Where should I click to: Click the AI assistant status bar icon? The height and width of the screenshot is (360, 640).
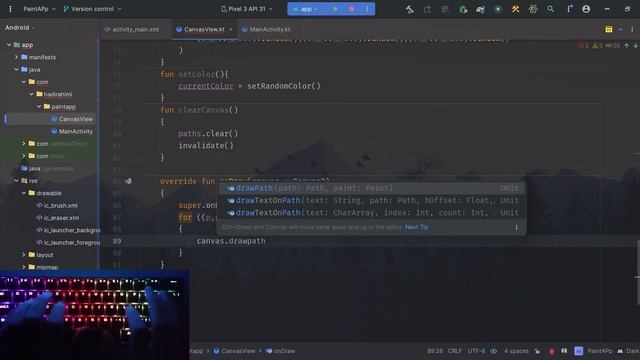[x=578, y=351]
